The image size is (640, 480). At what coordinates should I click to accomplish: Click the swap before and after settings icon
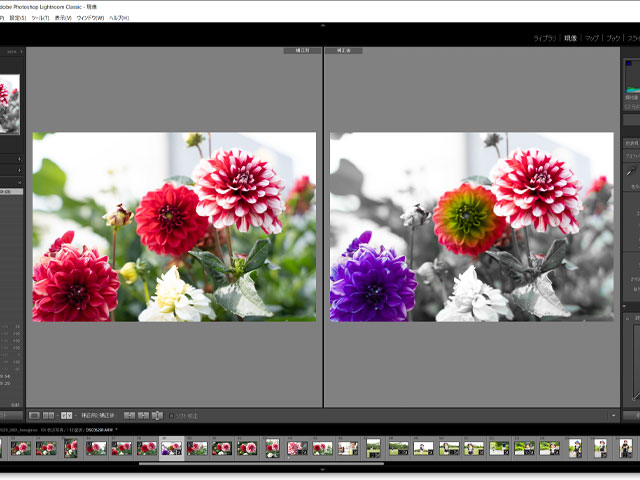(156, 415)
